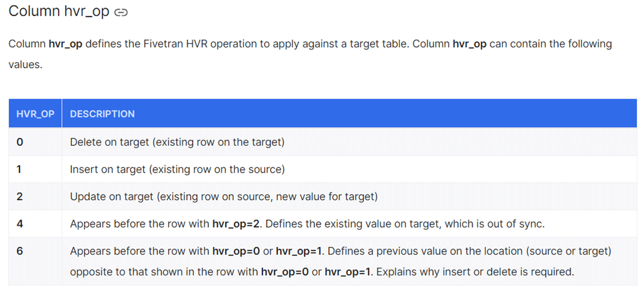Click the "Delete on target" description text
The width and height of the screenshot is (644, 292).
109,142
